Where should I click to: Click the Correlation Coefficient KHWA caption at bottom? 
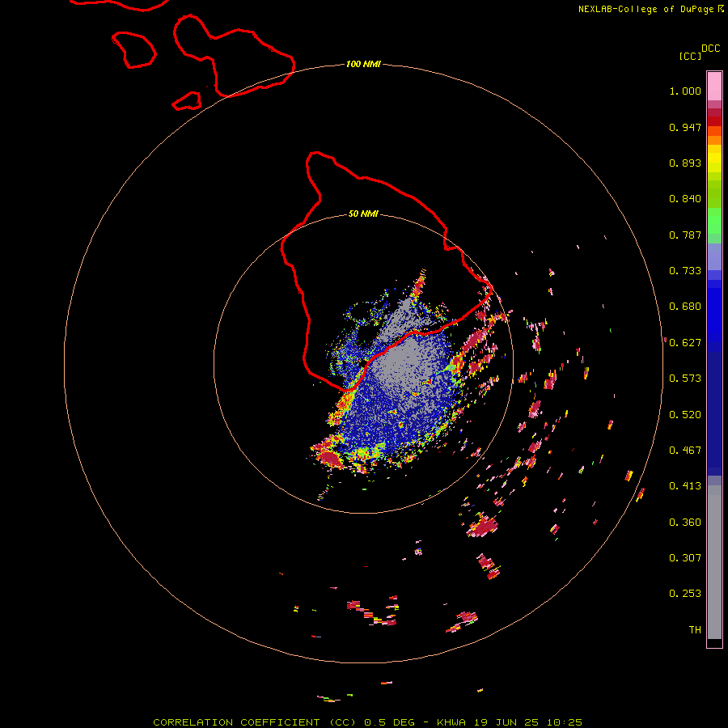click(x=367, y=722)
